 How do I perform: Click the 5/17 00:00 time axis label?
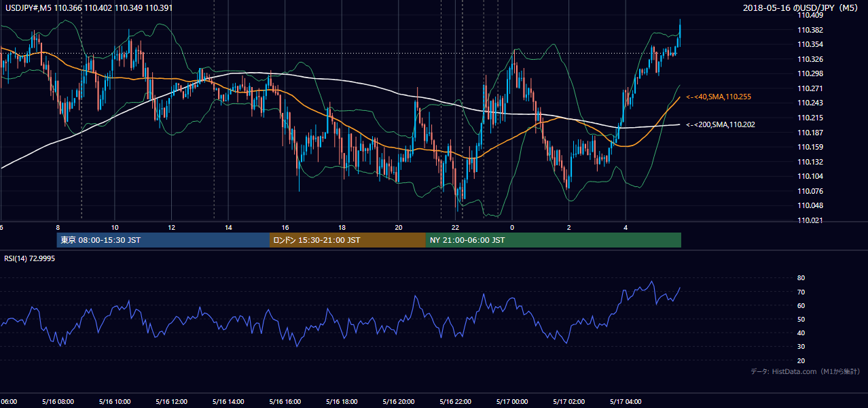[x=511, y=402]
